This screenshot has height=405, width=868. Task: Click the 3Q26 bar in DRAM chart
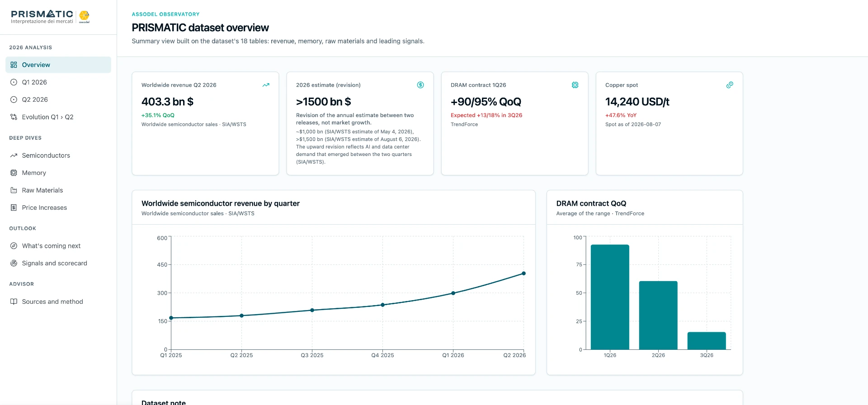tap(707, 341)
